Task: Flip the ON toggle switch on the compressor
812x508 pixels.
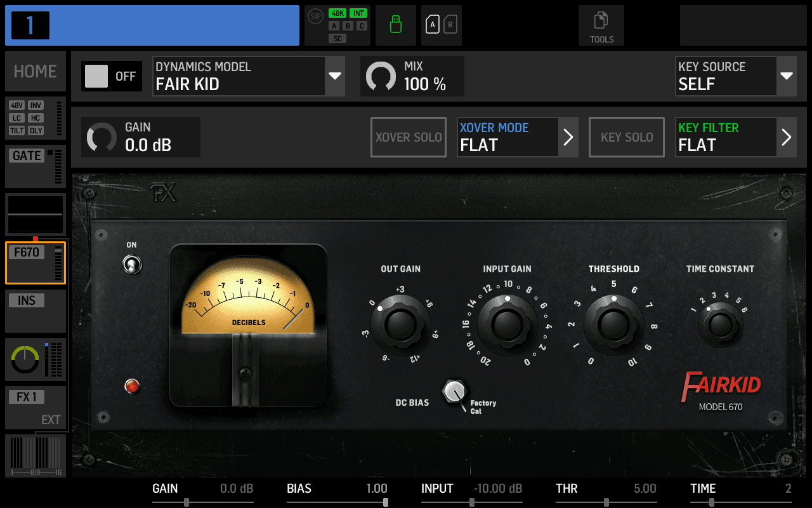Action: pyautogui.click(x=131, y=264)
